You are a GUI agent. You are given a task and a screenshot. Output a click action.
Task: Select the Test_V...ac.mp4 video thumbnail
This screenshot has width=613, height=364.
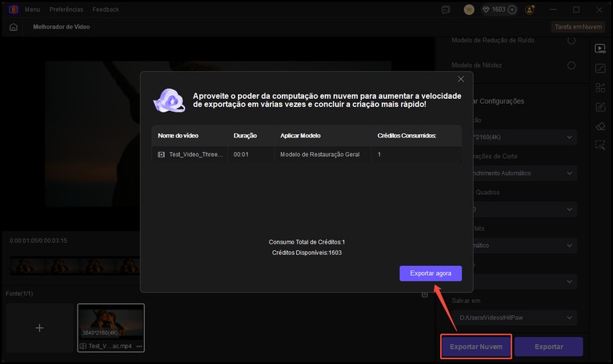tap(111, 327)
